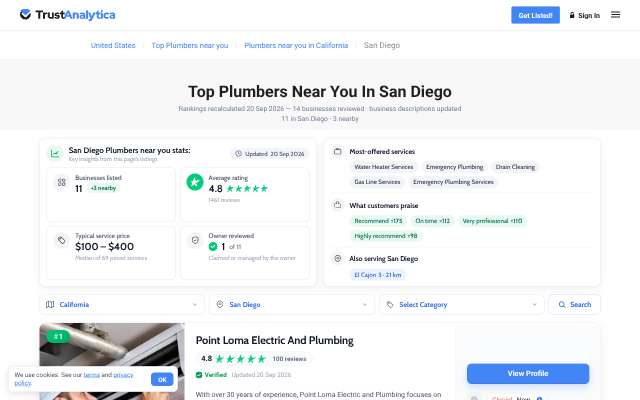Click the Highly recommend +98 chip
Viewport: 640px width, 400px height.
(x=386, y=236)
